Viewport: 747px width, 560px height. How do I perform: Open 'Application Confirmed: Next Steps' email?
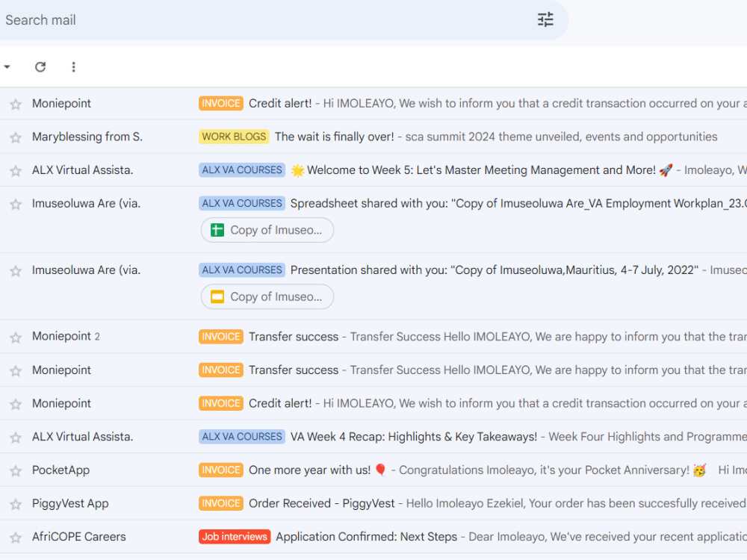[366, 537]
